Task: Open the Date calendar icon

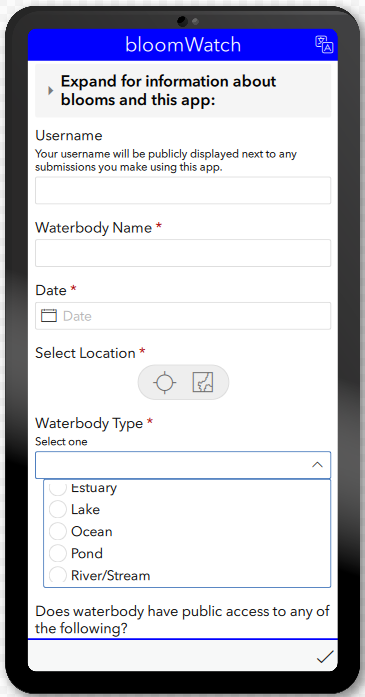Action: coord(49,316)
